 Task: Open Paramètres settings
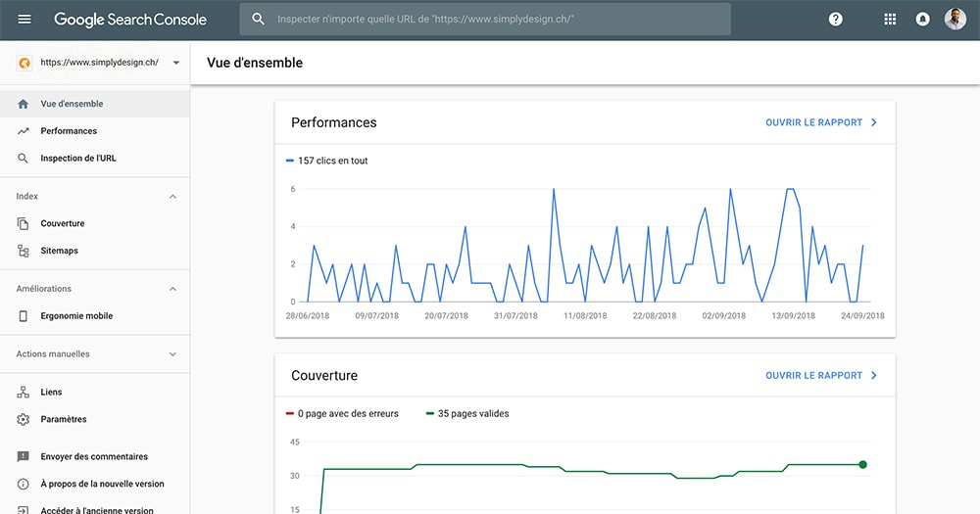[x=95, y=419]
